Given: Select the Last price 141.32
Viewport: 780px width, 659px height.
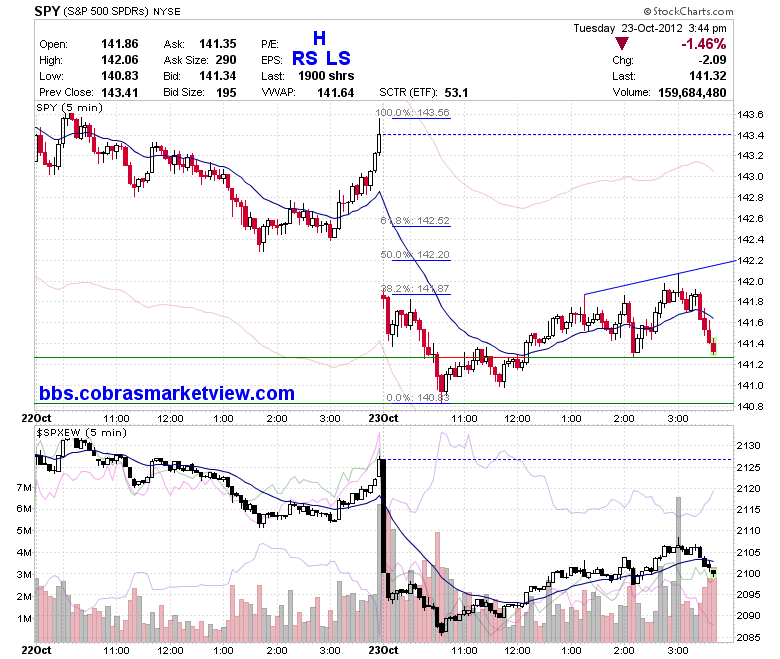Looking at the screenshot, I should pyautogui.click(x=707, y=76).
